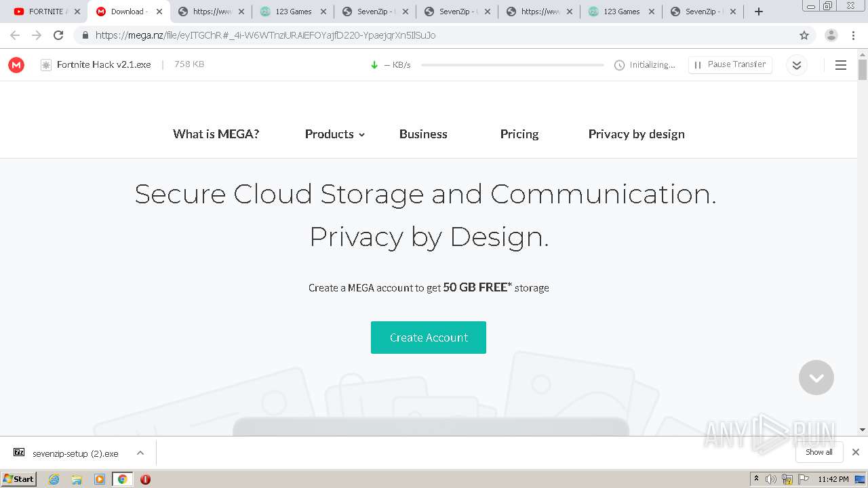
Task: Go forward in Chrome
Action: tap(37, 35)
